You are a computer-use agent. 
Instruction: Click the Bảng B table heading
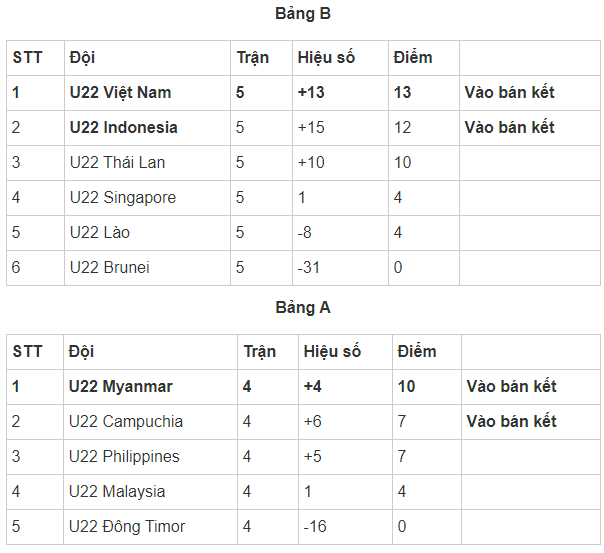pos(302,14)
